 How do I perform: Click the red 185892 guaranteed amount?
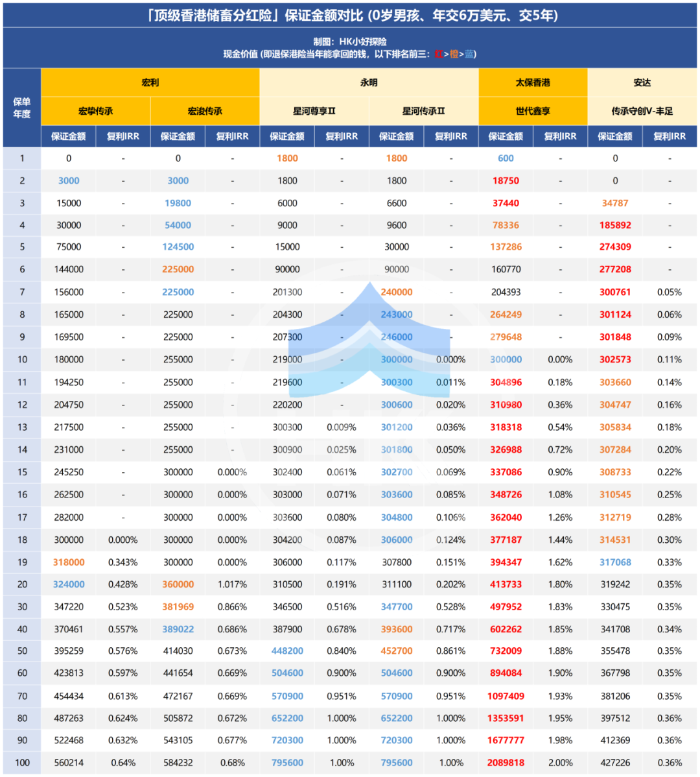(615, 225)
